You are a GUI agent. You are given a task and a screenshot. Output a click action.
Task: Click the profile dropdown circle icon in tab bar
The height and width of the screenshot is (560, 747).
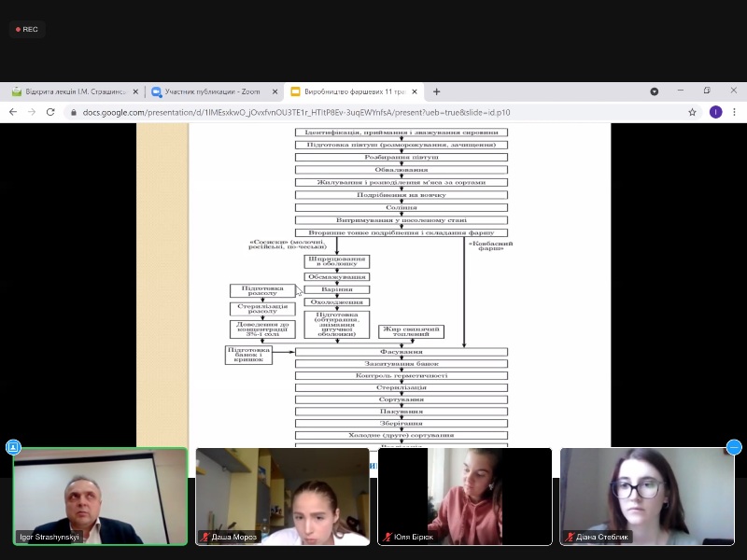(655, 91)
